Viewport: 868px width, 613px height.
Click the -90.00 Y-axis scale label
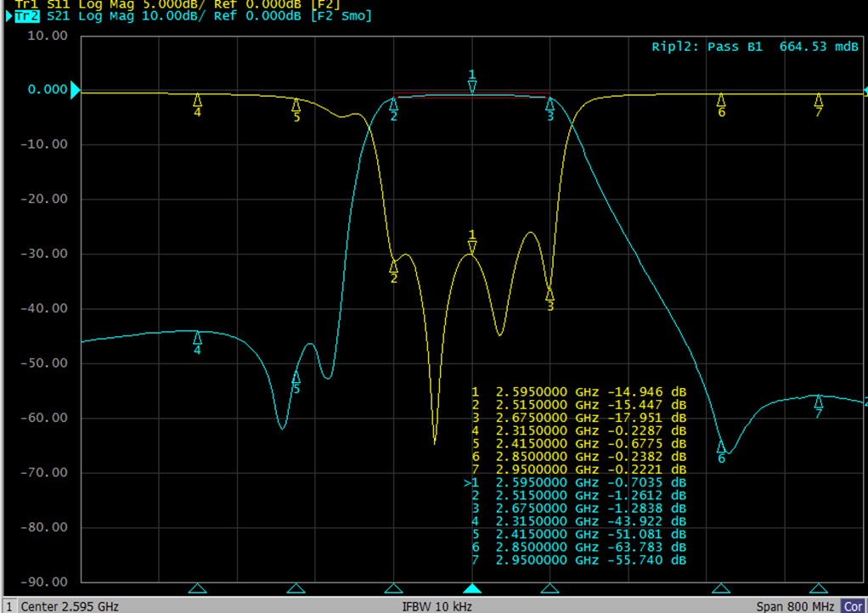(x=47, y=582)
